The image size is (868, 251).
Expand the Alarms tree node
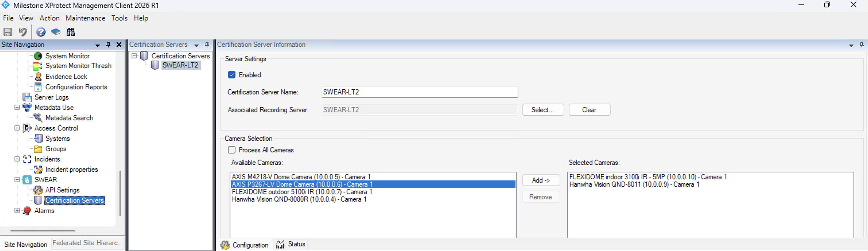[x=17, y=211]
